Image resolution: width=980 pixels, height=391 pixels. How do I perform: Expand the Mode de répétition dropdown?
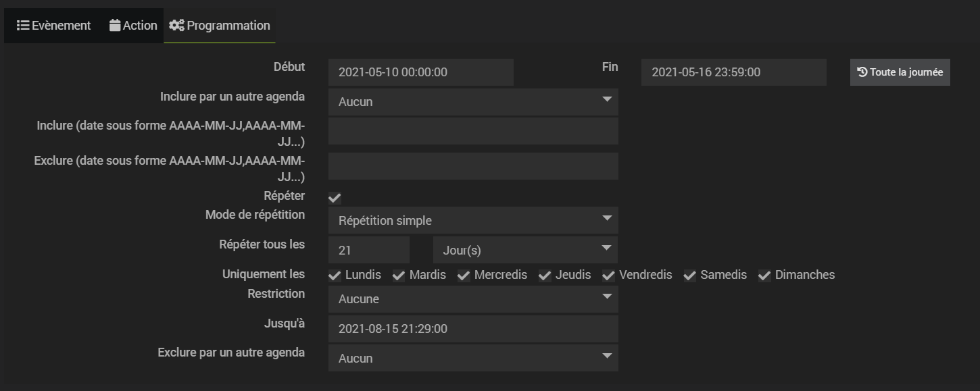pyautogui.click(x=473, y=221)
